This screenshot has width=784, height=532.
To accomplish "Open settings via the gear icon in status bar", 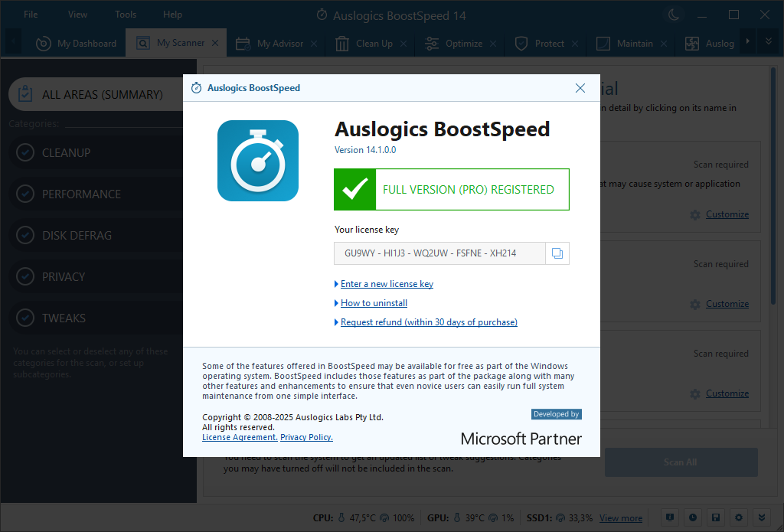I will 739,517.
